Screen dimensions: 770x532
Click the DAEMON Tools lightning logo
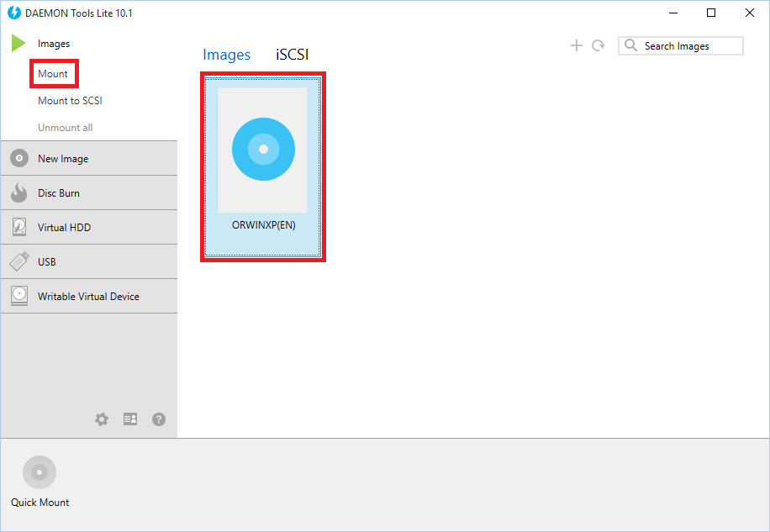click(14, 13)
